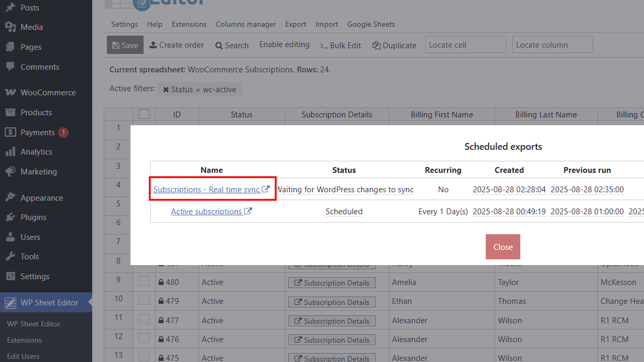Open Bulk Edit
Viewport: 644px width, 362px height.
pos(341,46)
